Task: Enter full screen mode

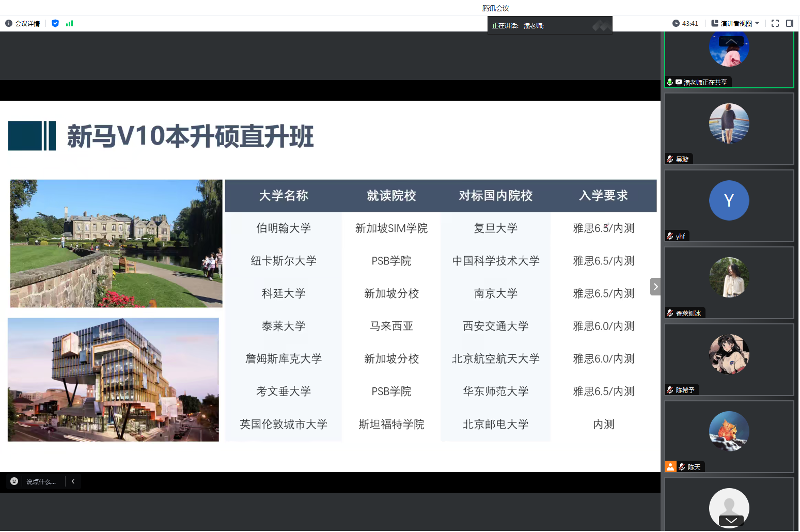Action: point(775,23)
